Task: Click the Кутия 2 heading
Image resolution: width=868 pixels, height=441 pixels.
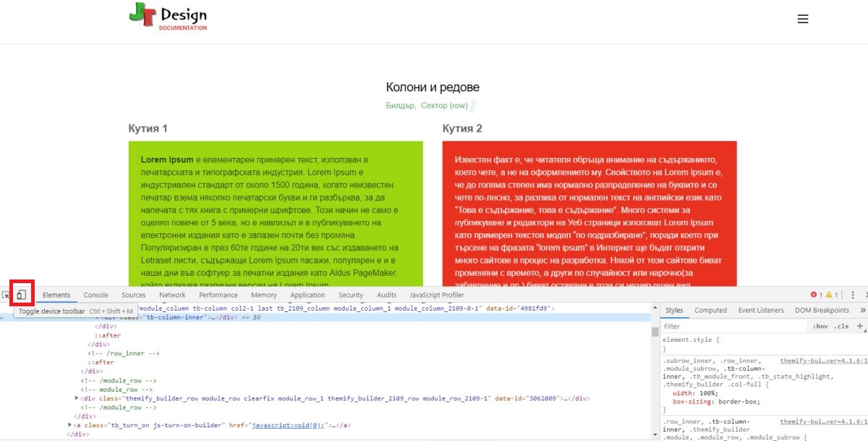Action: pos(462,128)
